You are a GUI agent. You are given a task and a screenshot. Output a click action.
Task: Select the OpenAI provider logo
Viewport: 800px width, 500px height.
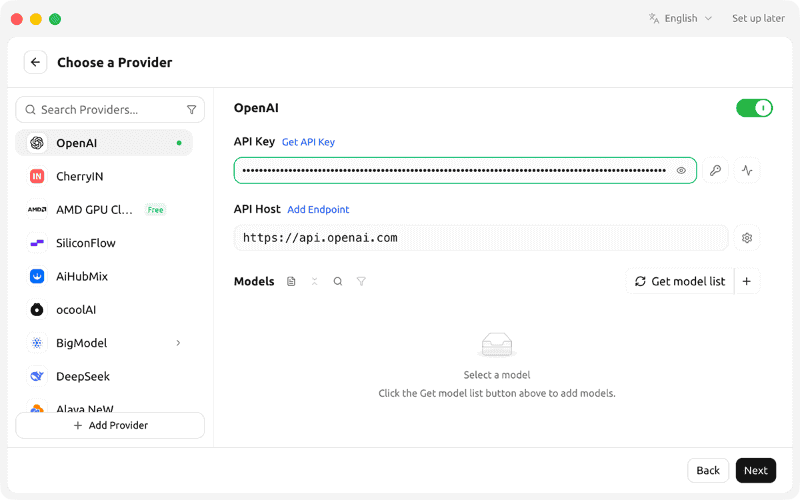37,143
